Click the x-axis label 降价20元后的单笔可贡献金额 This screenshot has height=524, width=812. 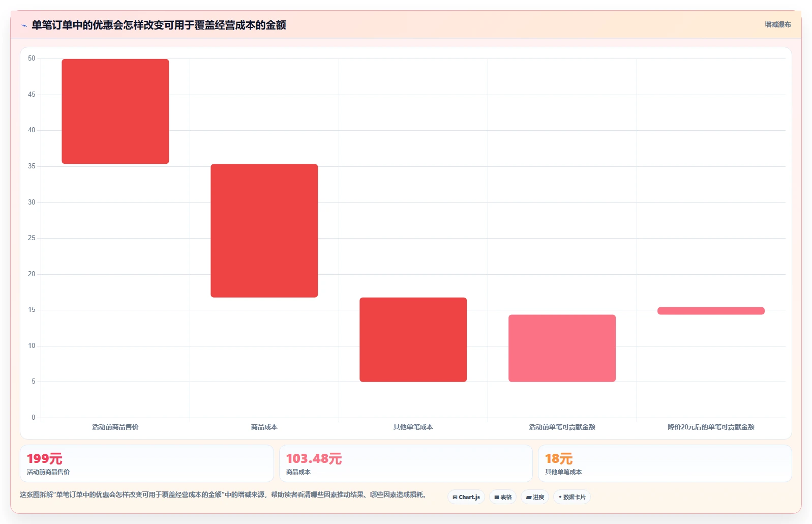tap(711, 427)
